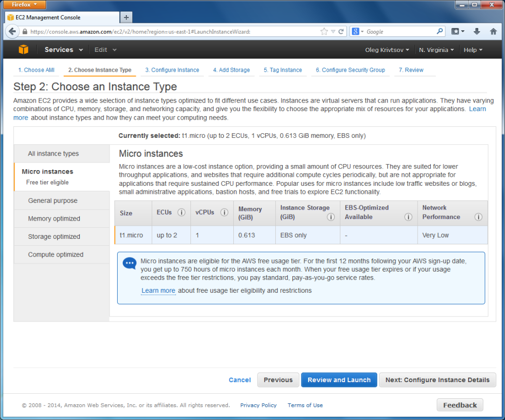
Task: Show All instance types
Action: [x=62, y=153]
